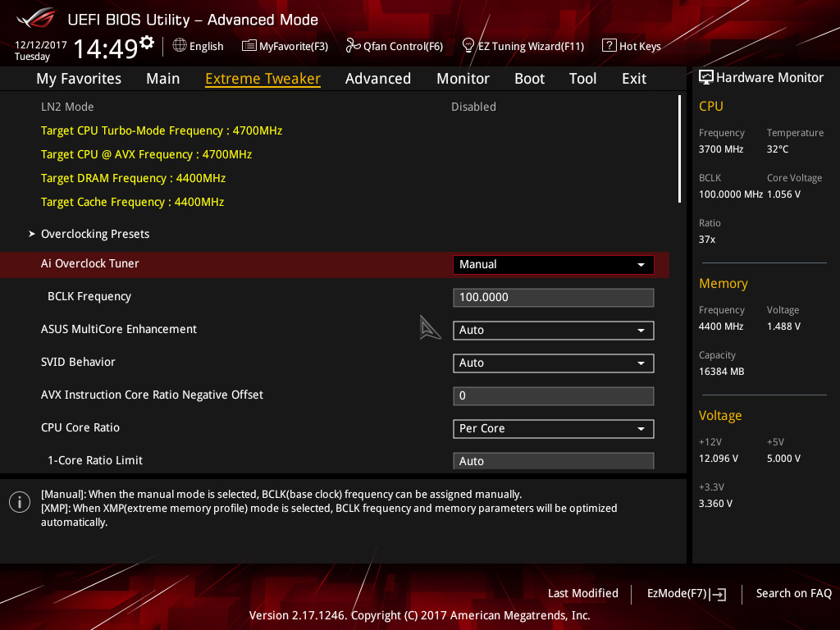Image resolution: width=840 pixels, height=630 pixels.
Task: Click Memory Voltage 1.488 V value
Action: point(783,326)
